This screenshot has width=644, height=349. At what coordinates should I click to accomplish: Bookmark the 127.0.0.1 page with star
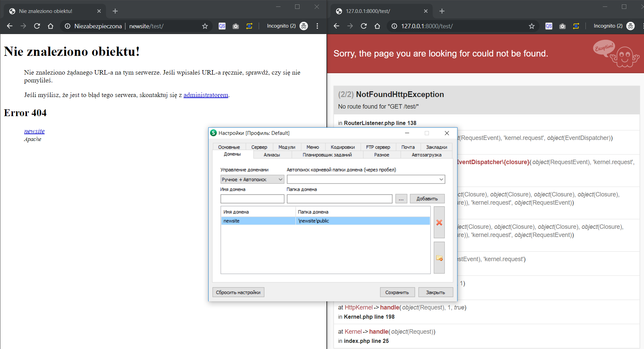[532, 26]
